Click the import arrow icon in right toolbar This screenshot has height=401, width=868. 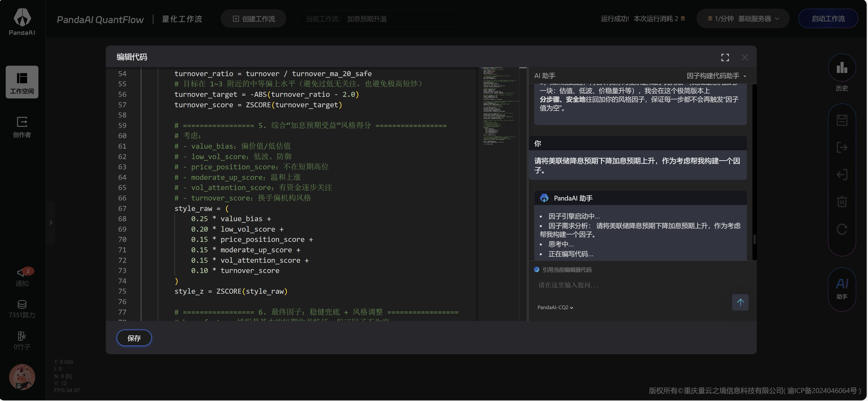pos(842,175)
